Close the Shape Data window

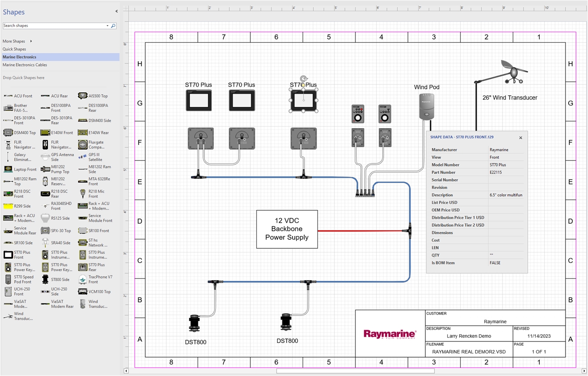520,138
